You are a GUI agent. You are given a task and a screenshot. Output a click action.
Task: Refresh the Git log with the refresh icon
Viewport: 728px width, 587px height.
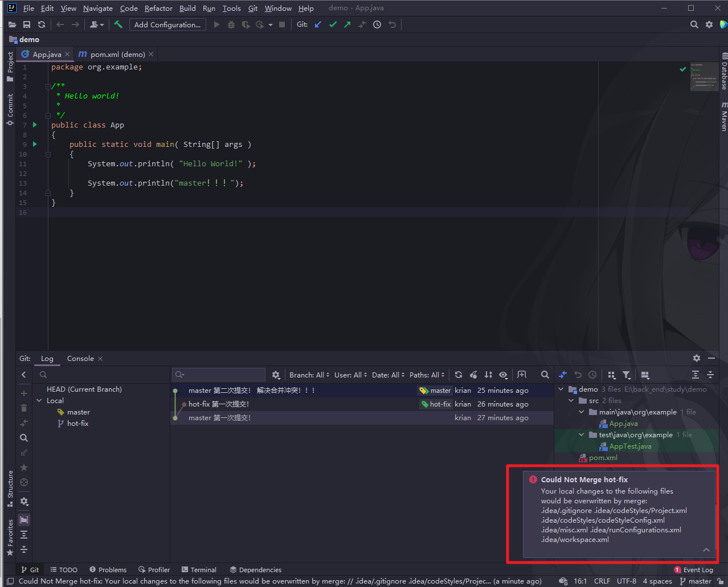click(x=459, y=375)
